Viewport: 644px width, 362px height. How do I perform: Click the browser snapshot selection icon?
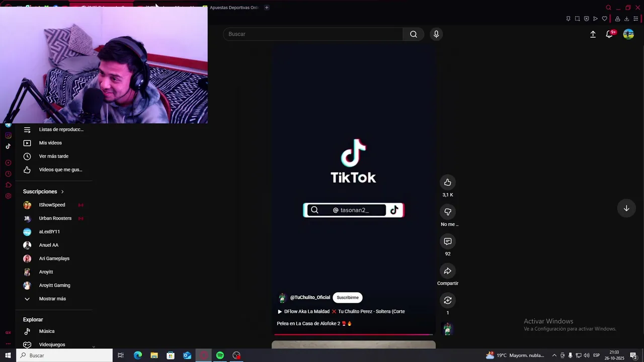pyautogui.click(x=577, y=19)
